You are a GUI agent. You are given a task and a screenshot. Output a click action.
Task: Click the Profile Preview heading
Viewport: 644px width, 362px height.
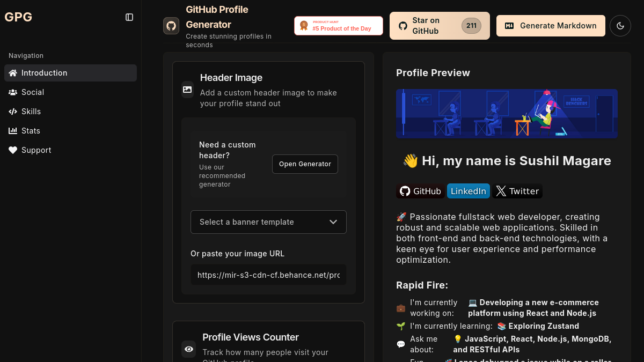[433, 73]
